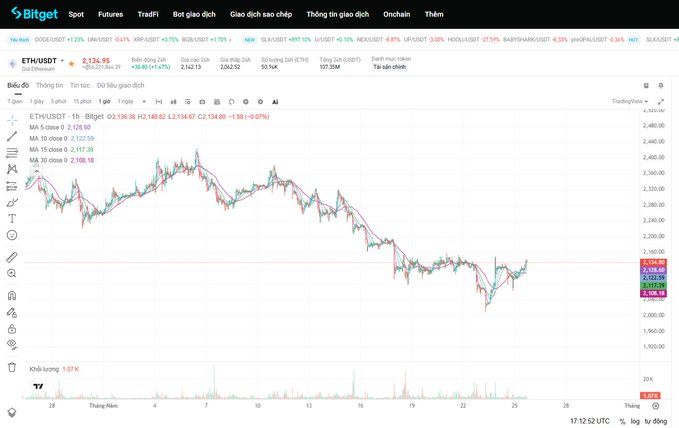The width and height of the screenshot is (679, 428).
Task: Click the refresh-style circular icon in toolbar
Action: tap(232, 102)
